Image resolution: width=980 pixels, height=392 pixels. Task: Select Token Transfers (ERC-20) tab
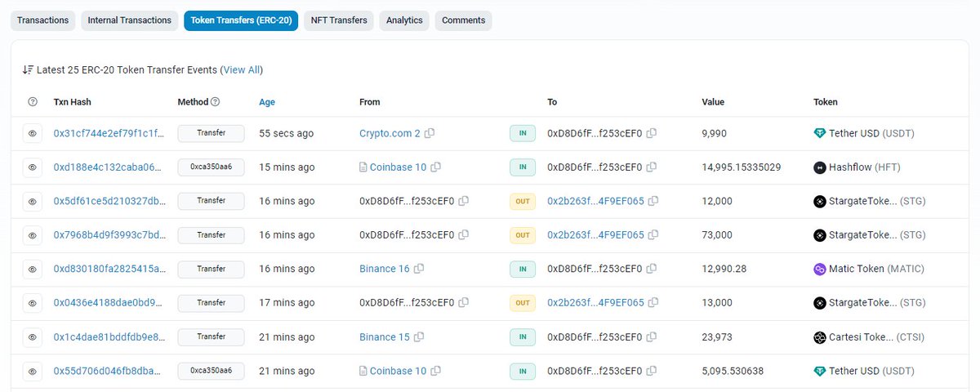(x=241, y=20)
